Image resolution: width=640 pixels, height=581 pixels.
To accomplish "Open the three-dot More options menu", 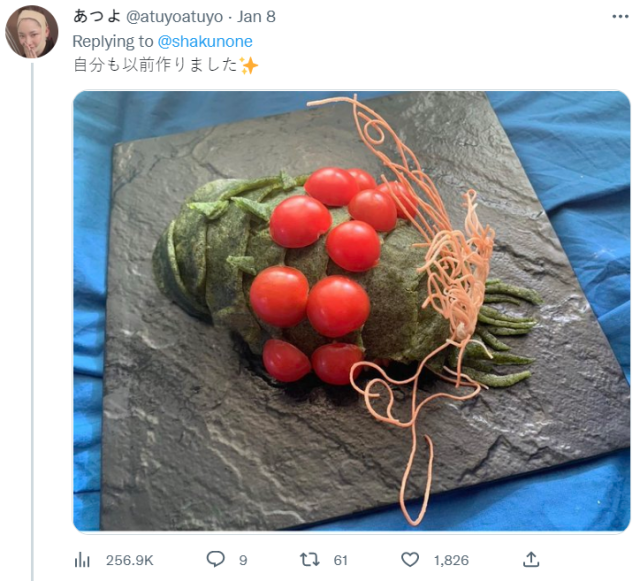I will tap(620, 17).
